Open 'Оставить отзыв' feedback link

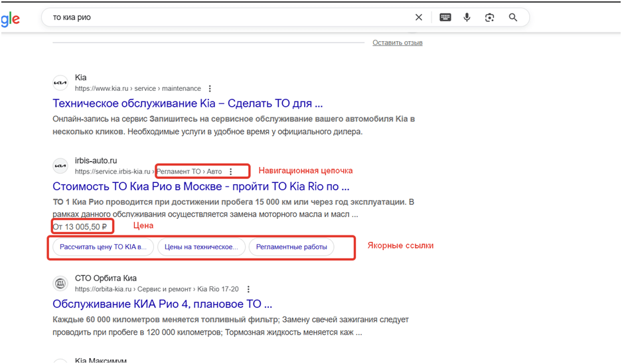[398, 43]
